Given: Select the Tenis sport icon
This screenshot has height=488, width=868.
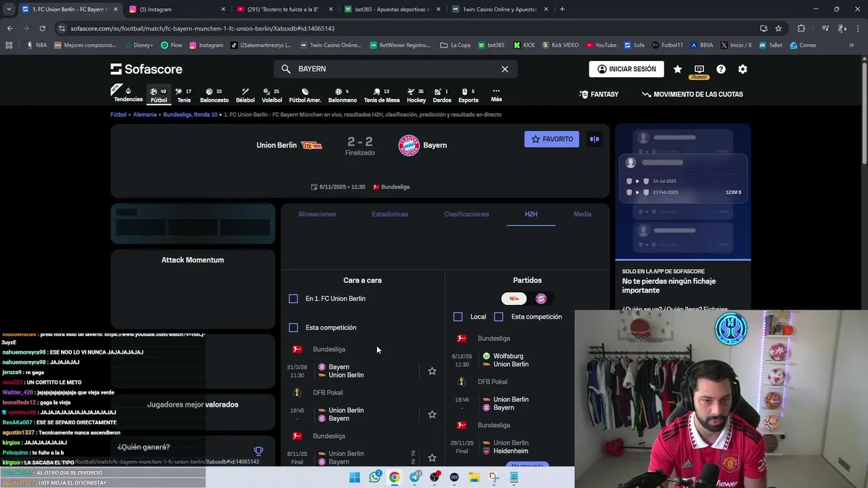Looking at the screenshot, I should [x=184, y=95].
